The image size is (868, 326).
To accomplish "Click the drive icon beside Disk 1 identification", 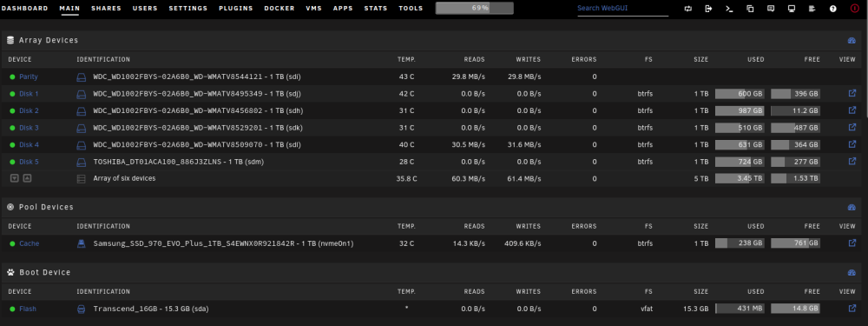I will (82, 94).
